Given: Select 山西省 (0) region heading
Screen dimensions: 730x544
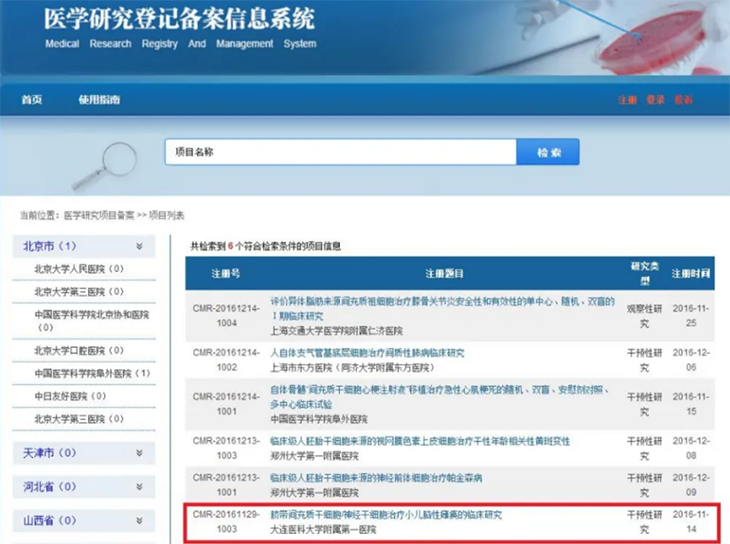Looking at the screenshot, I should pyautogui.click(x=50, y=521).
